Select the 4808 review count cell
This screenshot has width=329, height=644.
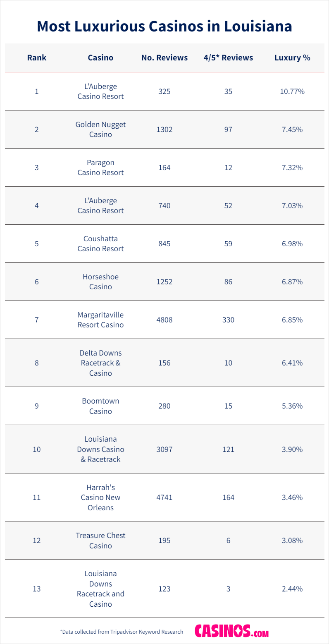[164, 320]
